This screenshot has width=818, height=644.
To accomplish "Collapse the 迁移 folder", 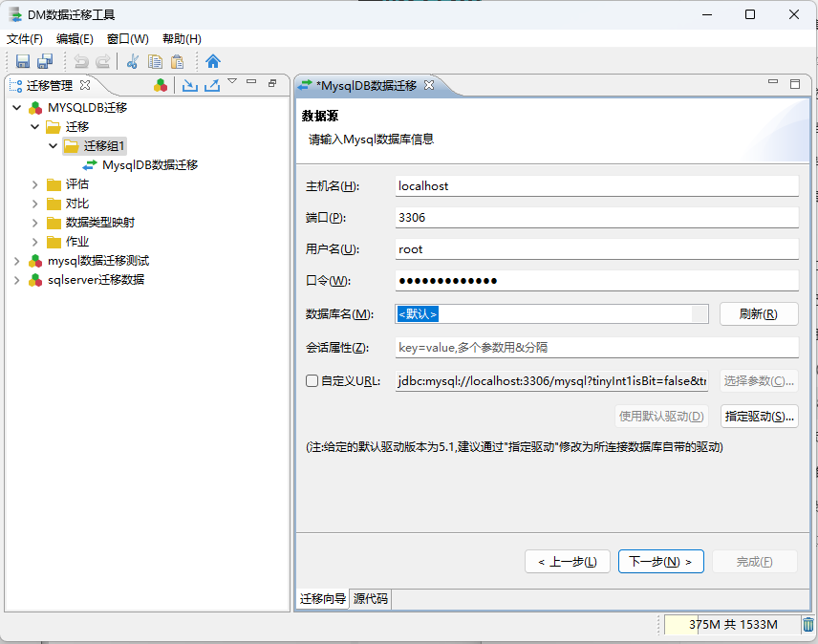I will pos(35,127).
